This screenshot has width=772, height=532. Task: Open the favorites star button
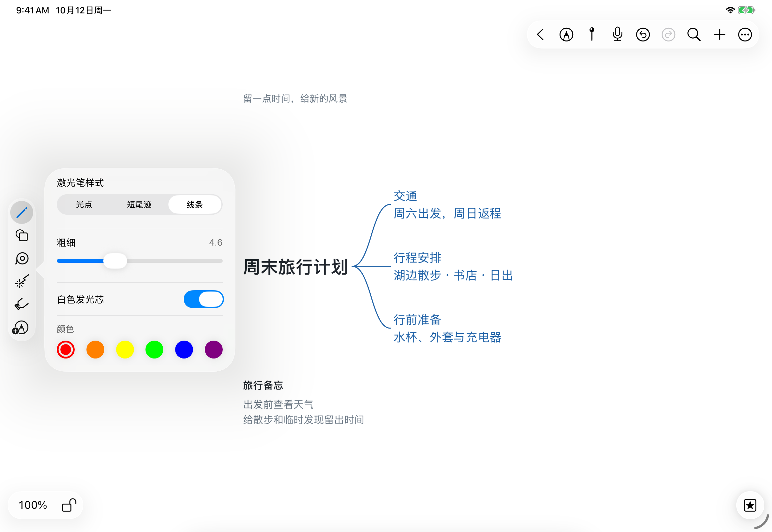pos(750,505)
